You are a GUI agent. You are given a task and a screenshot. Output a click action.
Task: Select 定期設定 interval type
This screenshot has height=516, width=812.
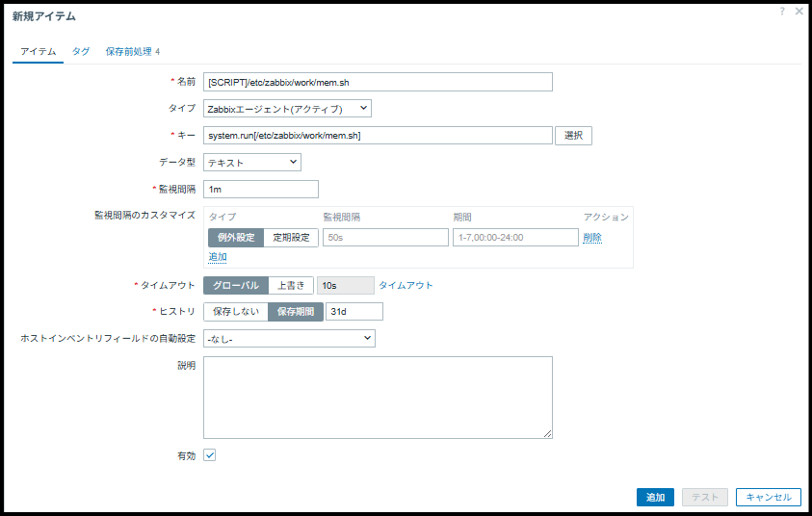coord(291,237)
